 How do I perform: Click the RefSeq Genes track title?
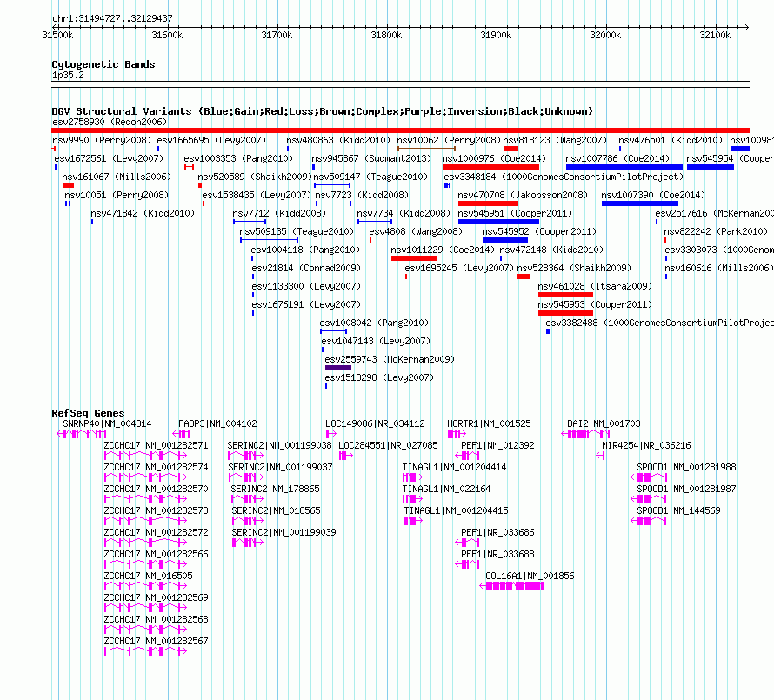[x=88, y=413]
